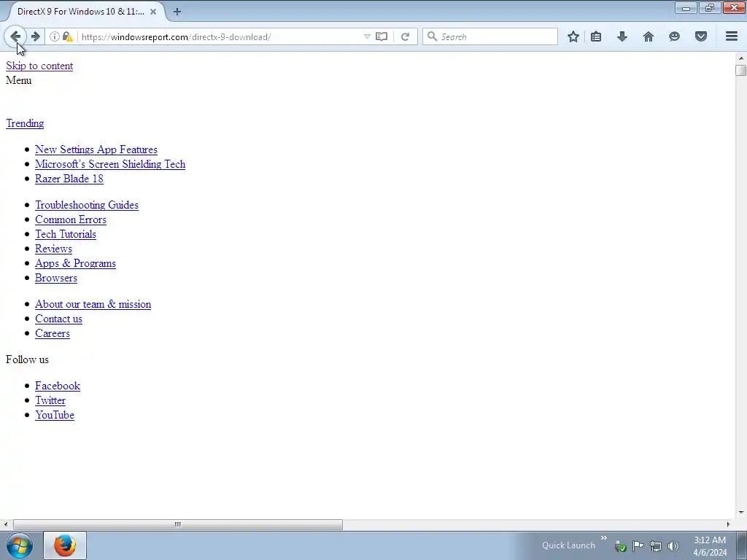This screenshot has height=560, width=747.
Task: Open Troubleshooting Guides link
Action: [87, 205]
